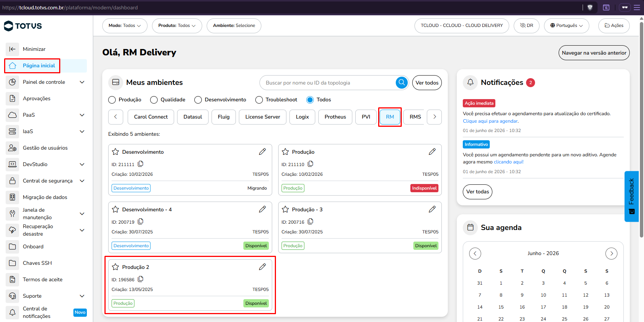Select the Datasul product tab
The image size is (644, 322).
(x=193, y=117)
